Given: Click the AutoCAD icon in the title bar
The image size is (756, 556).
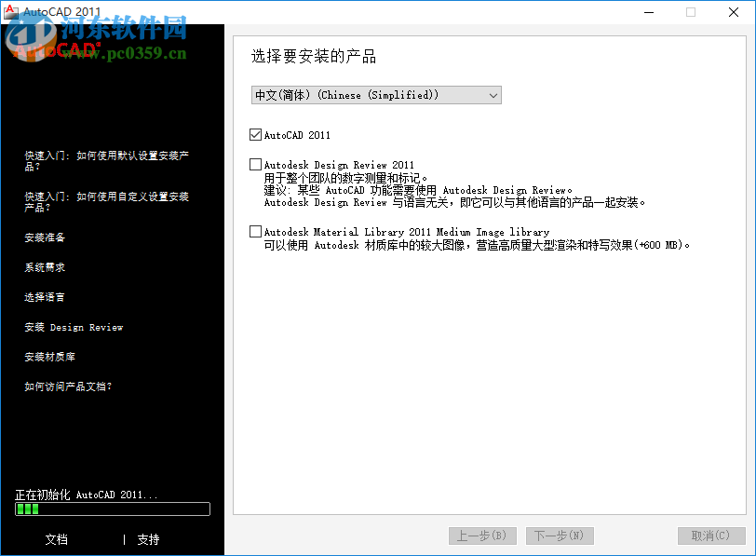Looking at the screenshot, I should click(x=11, y=12).
